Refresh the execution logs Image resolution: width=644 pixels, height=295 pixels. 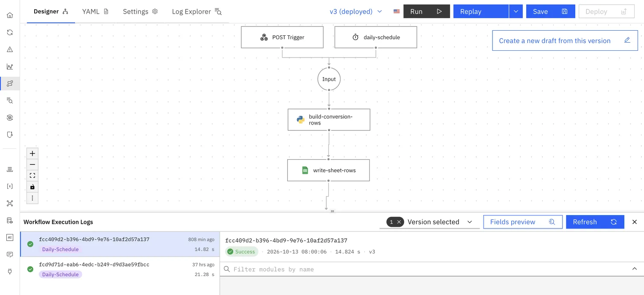[595, 222]
